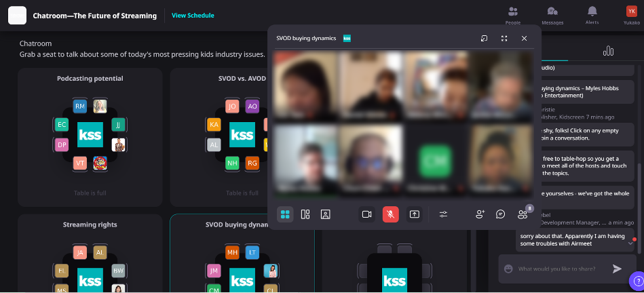This screenshot has height=293, width=644.
Task: Select JM seat at SVOD buying dynamics table
Action: click(214, 271)
